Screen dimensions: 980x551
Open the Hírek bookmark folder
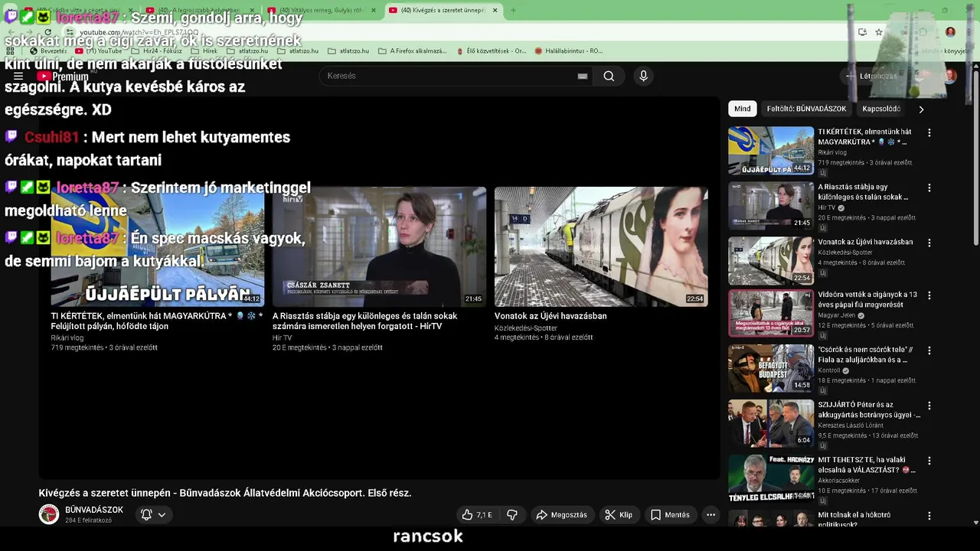tap(204, 51)
